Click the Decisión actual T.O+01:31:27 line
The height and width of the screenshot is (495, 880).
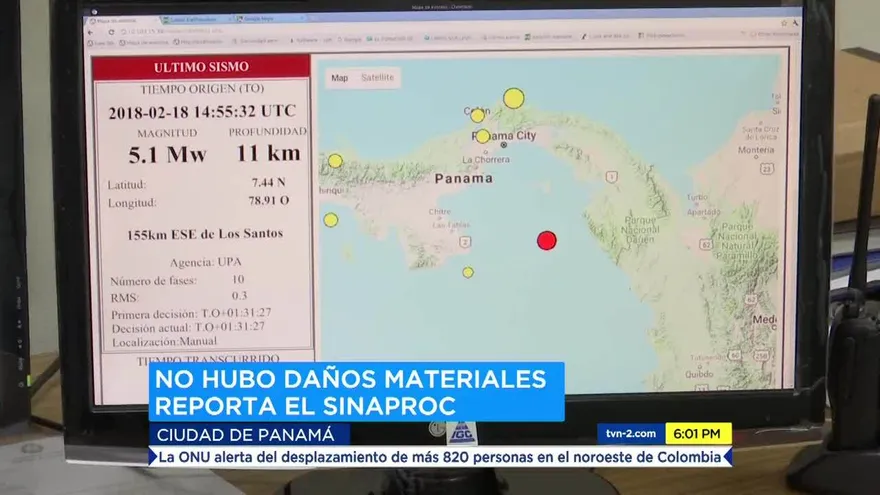click(x=188, y=327)
